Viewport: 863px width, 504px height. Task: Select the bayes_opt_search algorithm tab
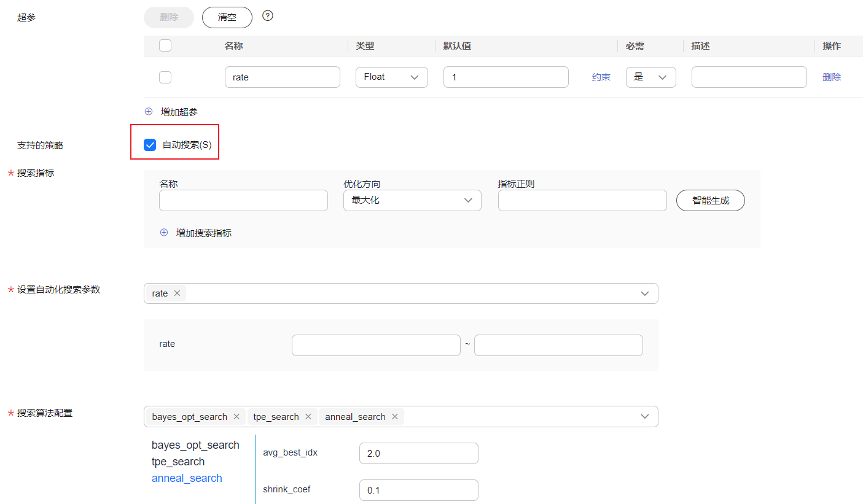[x=195, y=445]
